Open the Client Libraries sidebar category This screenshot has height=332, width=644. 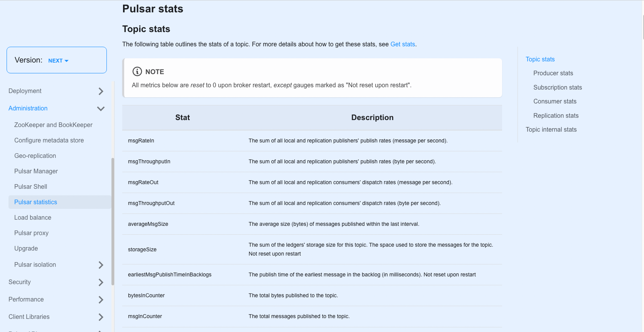29,317
